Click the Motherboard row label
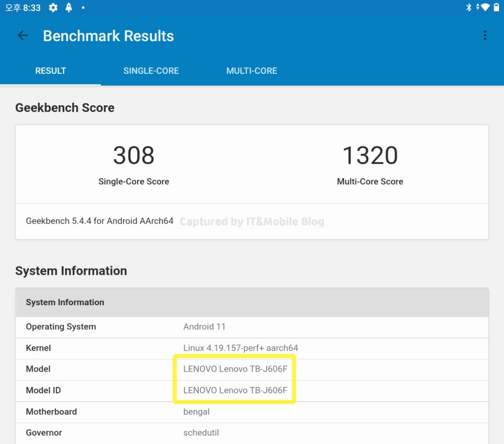This screenshot has height=444, width=504. (51, 412)
